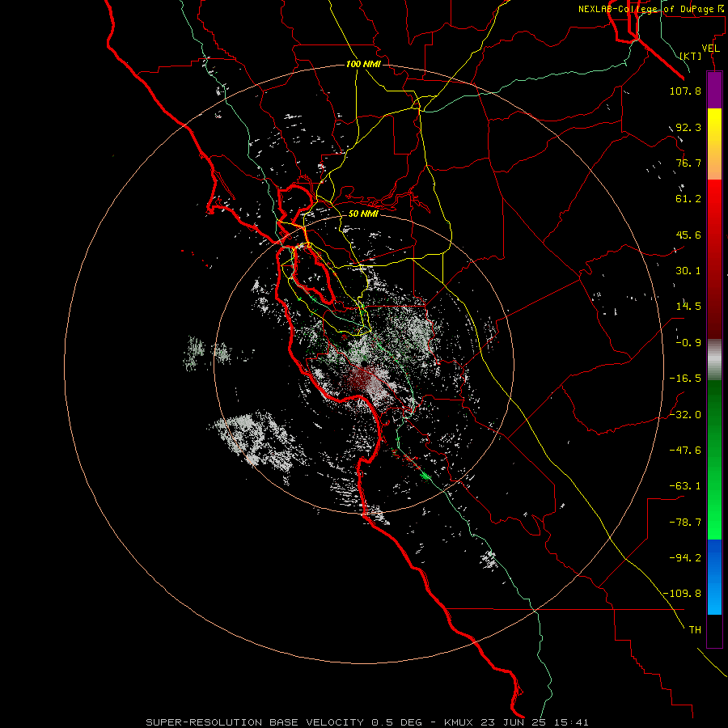Select the 92.3 legend value
Image resolution: width=728 pixels, height=728 pixels.
point(688,127)
